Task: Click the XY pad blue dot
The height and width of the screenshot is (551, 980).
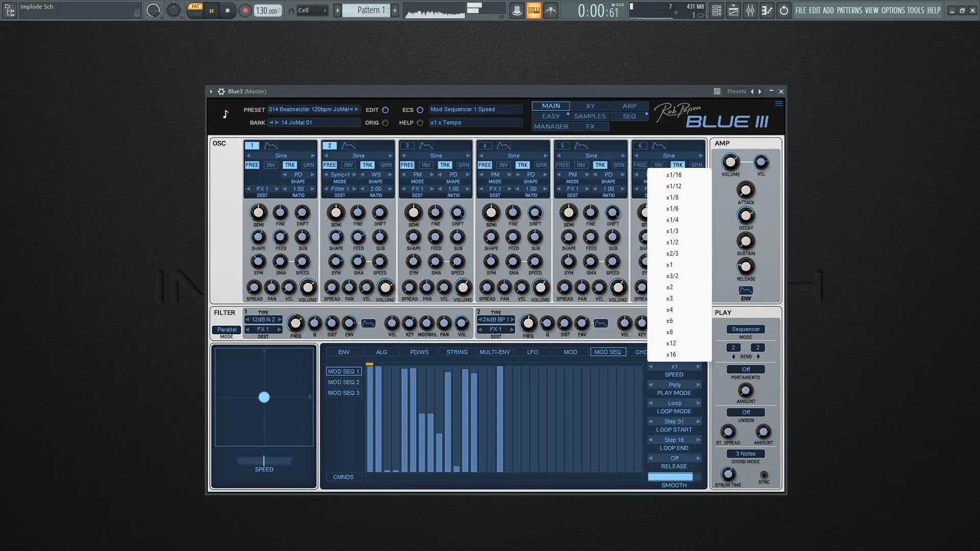Action: [x=264, y=397]
